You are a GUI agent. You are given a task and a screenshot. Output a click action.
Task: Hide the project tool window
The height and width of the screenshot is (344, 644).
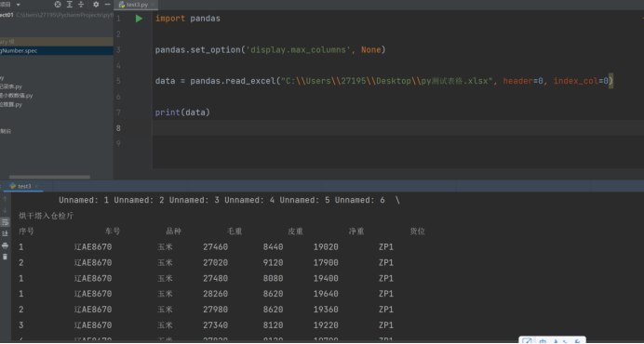coord(107,5)
